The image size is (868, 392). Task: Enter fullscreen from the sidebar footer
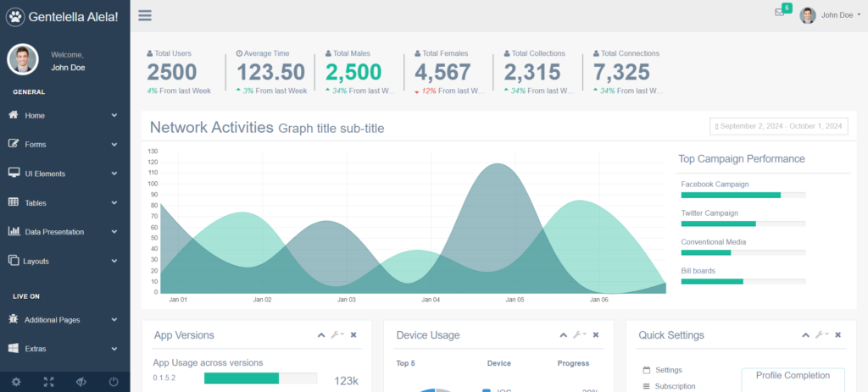(x=48, y=382)
